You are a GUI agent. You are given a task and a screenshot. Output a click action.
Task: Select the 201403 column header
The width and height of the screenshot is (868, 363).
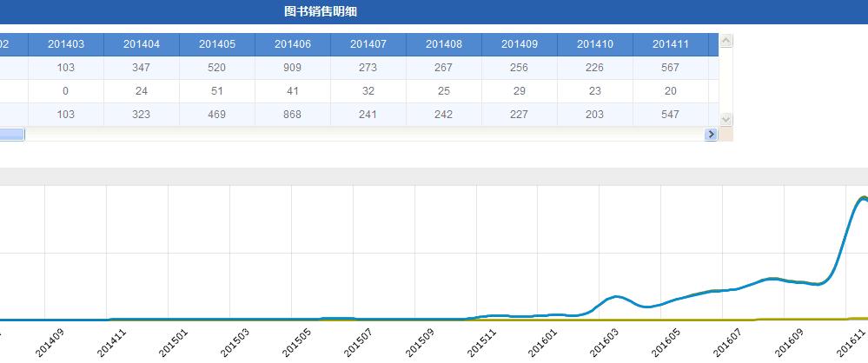[66, 44]
